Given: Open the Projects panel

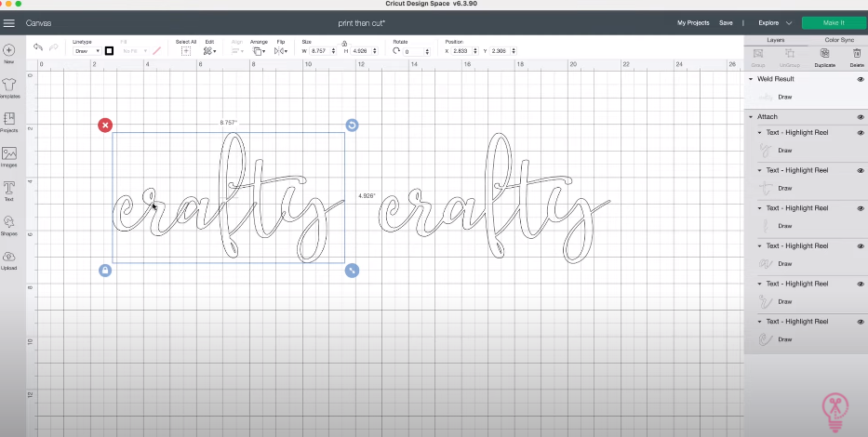Looking at the screenshot, I should [x=9, y=123].
